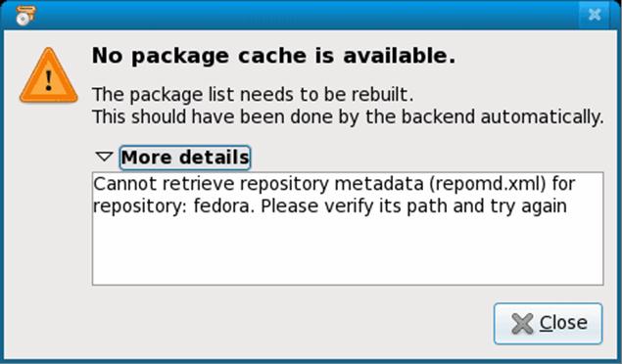Image resolution: width=622 pixels, height=364 pixels.
Task: Click the line "The package list needs to be rebuilt."
Action: point(253,95)
